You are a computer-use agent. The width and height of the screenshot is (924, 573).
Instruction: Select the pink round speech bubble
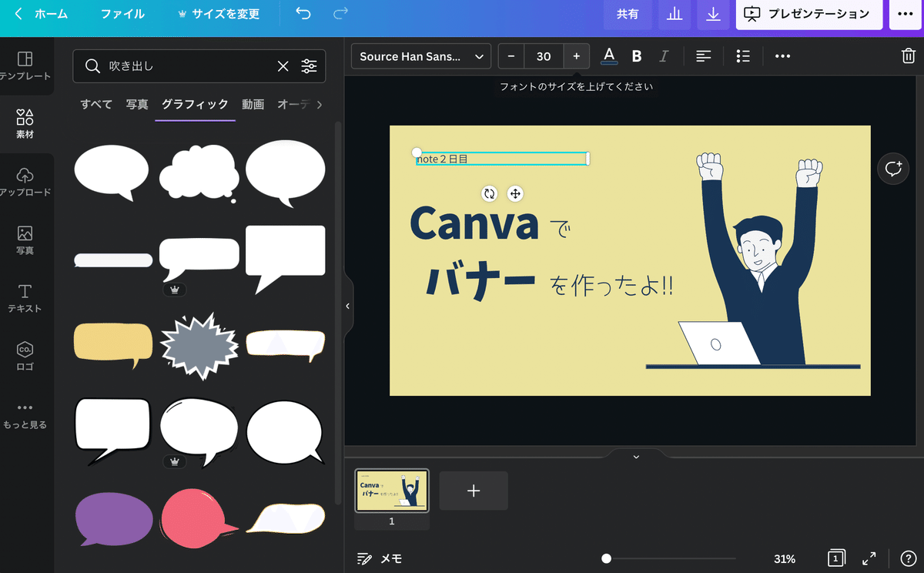(199, 518)
